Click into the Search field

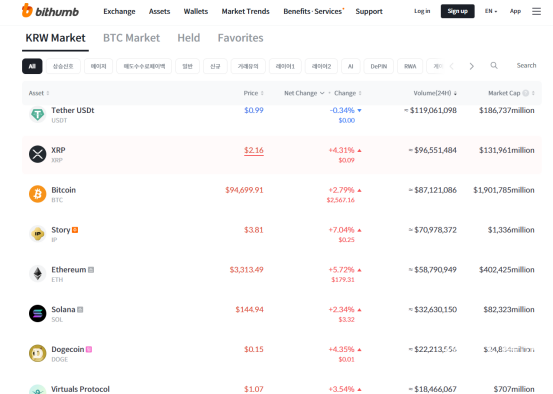pyautogui.click(x=526, y=66)
